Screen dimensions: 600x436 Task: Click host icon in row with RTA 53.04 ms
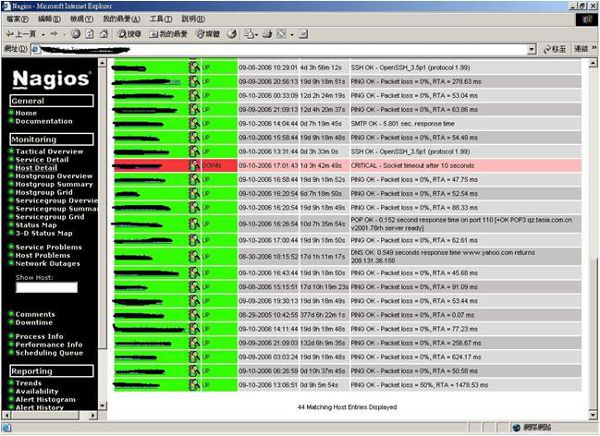point(194,95)
